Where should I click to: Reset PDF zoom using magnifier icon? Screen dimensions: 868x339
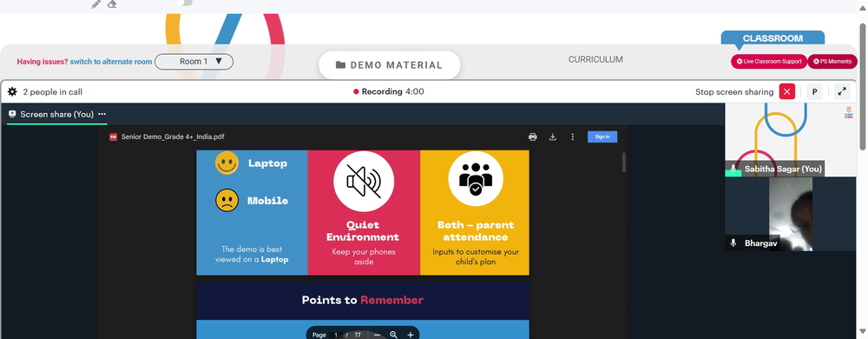click(393, 335)
